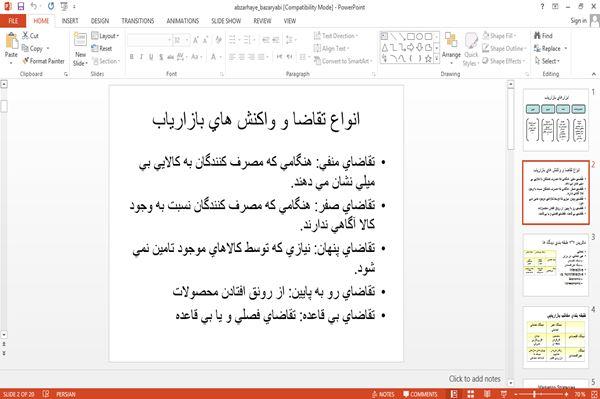Screen dimensions: 600x399
Task: Select slide 1 thumbnail
Action: click(x=555, y=120)
